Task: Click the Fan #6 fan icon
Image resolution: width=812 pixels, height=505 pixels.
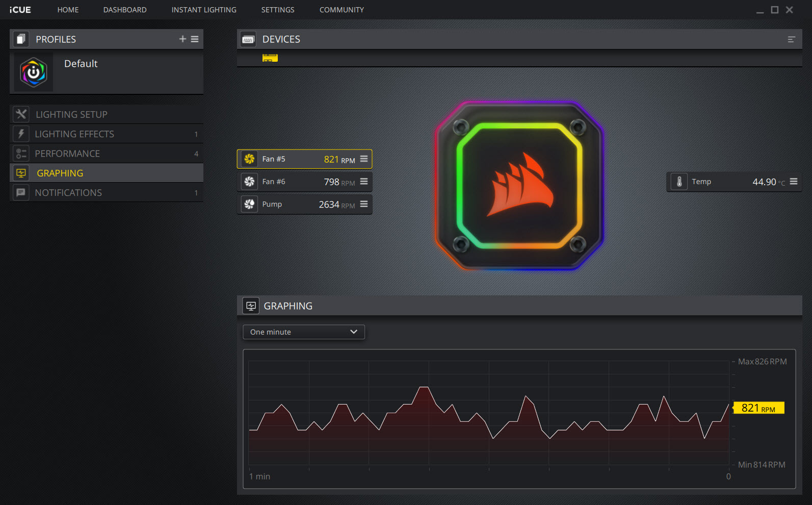Action: (x=249, y=182)
